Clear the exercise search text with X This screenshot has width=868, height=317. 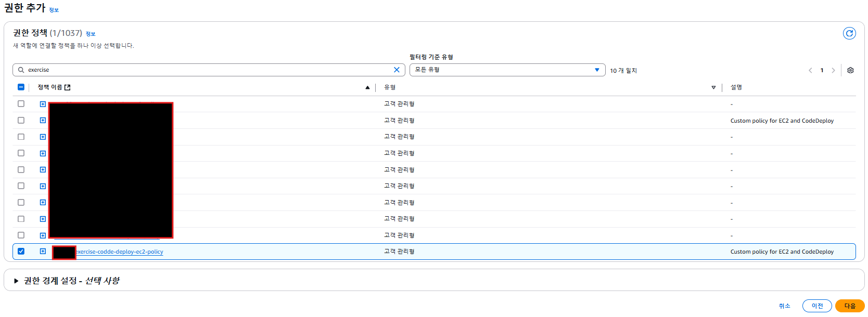tap(397, 70)
